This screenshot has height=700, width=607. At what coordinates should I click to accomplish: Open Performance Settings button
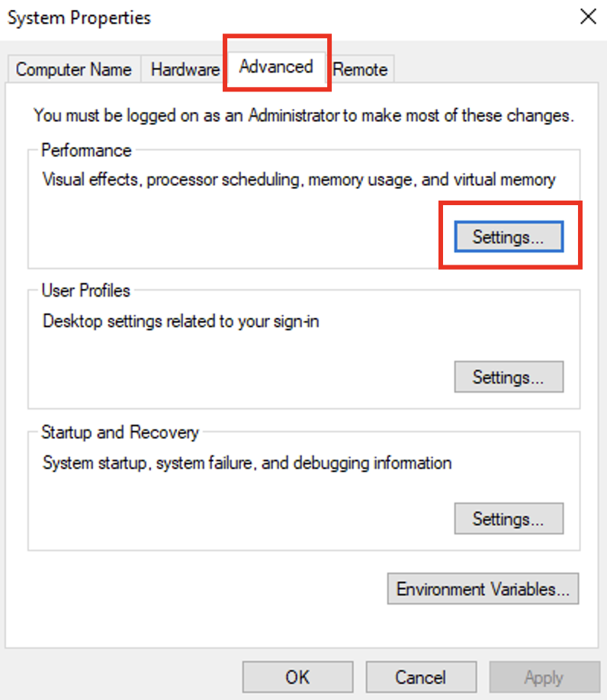pyautogui.click(x=508, y=236)
